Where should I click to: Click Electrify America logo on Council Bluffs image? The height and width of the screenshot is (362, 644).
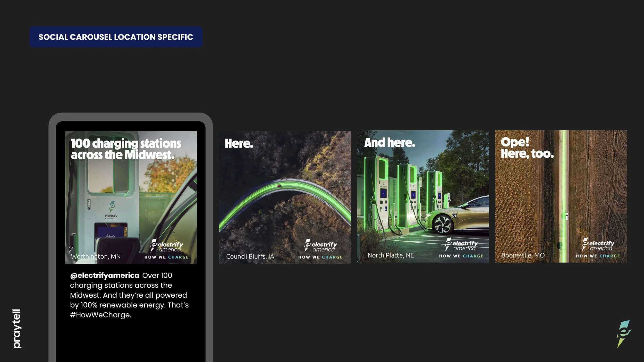pos(320,246)
